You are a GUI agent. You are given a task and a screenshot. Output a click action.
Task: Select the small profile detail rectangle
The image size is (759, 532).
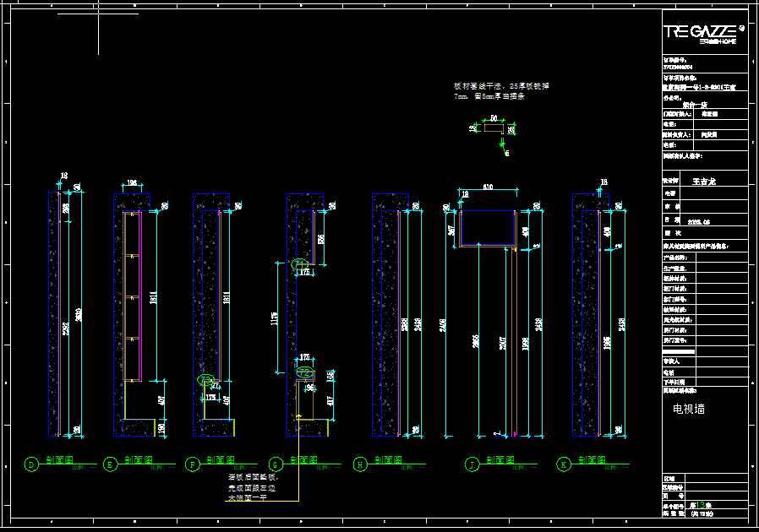(494, 128)
